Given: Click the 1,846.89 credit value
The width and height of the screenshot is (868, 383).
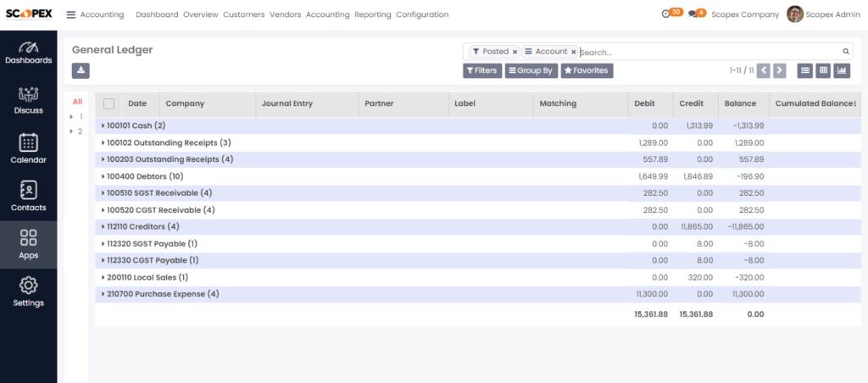Looking at the screenshot, I should [x=699, y=176].
